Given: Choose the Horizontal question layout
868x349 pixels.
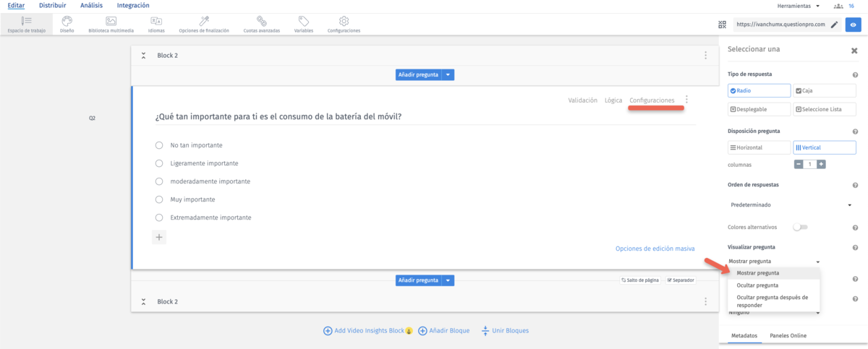Looking at the screenshot, I should click(759, 147).
